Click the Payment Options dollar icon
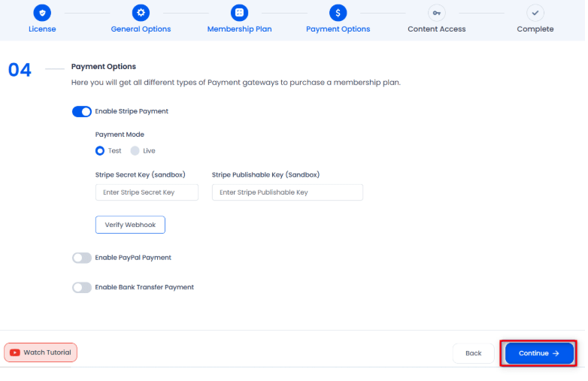This screenshot has width=588, height=381. pos(338,13)
